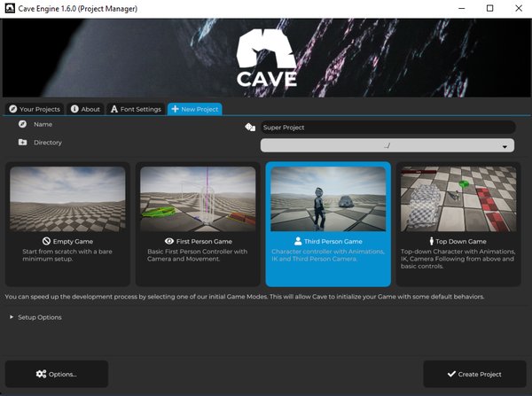Select the Top Down Game thumbnail
The height and width of the screenshot is (396, 532).
458,199
